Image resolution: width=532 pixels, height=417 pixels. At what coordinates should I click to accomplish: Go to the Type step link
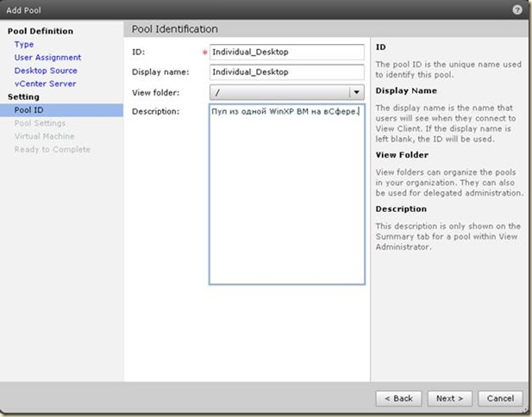click(x=24, y=45)
